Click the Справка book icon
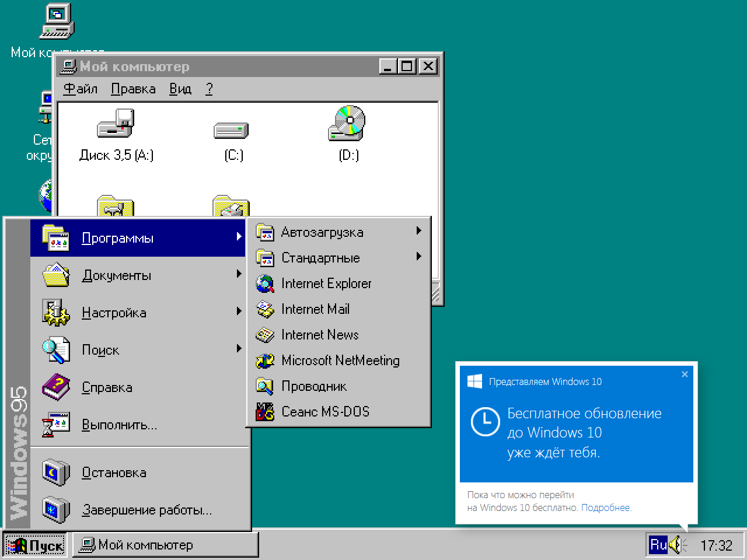Screen dimensions: 747x560 pos(56,387)
